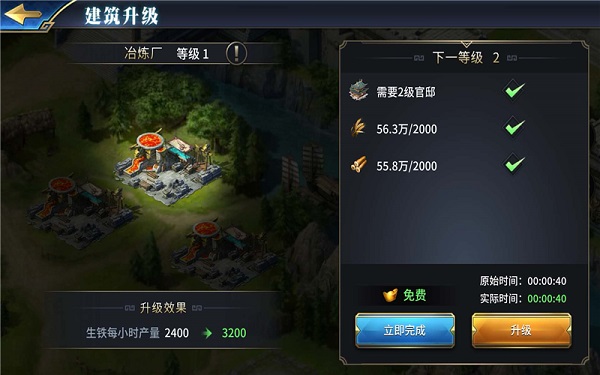Tap checkmark for 需要2级官邸 requirement
Screen dimensions: 600x375
514,91
